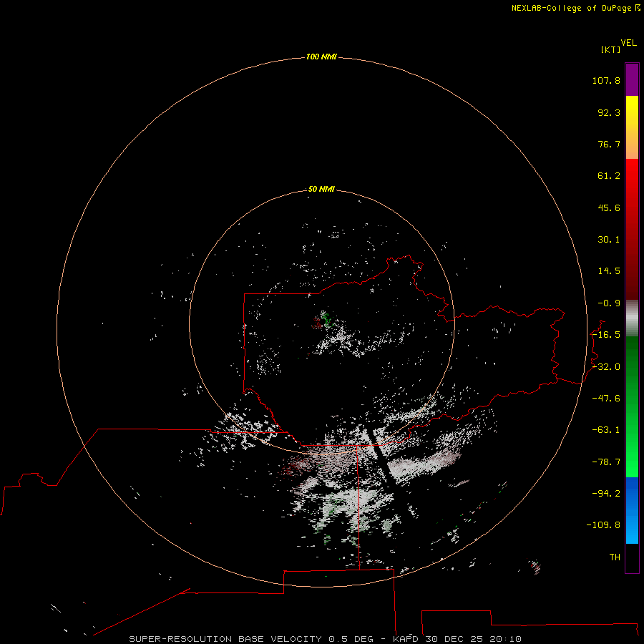Click the 107.8 legend value
Viewport: 644px width, 644px height.
[x=606, y=80]
